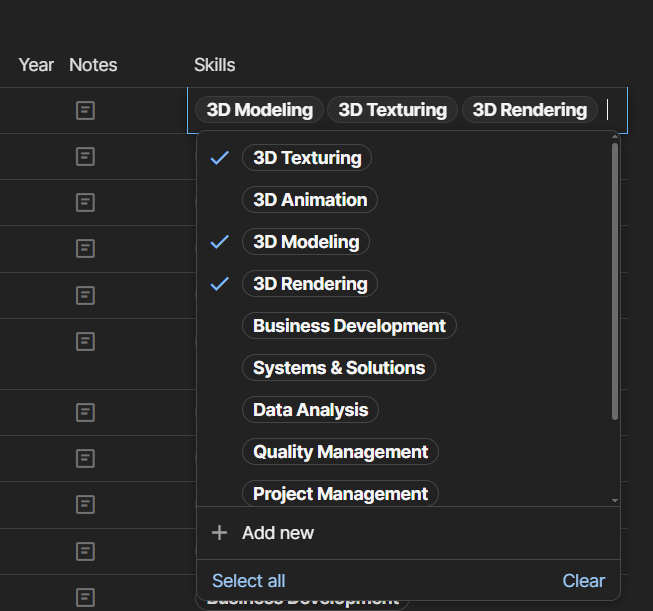Choose Systems & Solutions from the list
This screenshot has height=611, width=653.
tap(339, 368)
